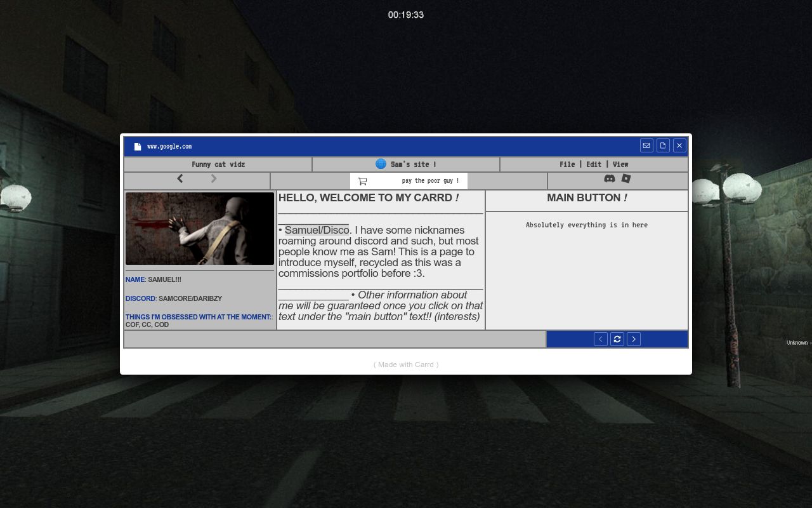
Task: Click the www.google.com address text
Action: (169, 147)
